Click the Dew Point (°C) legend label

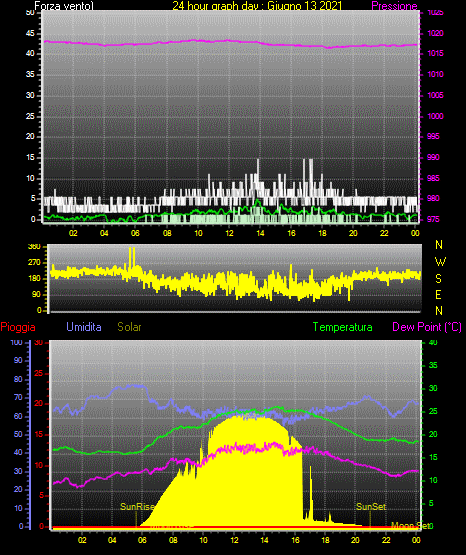coord(427,327)
